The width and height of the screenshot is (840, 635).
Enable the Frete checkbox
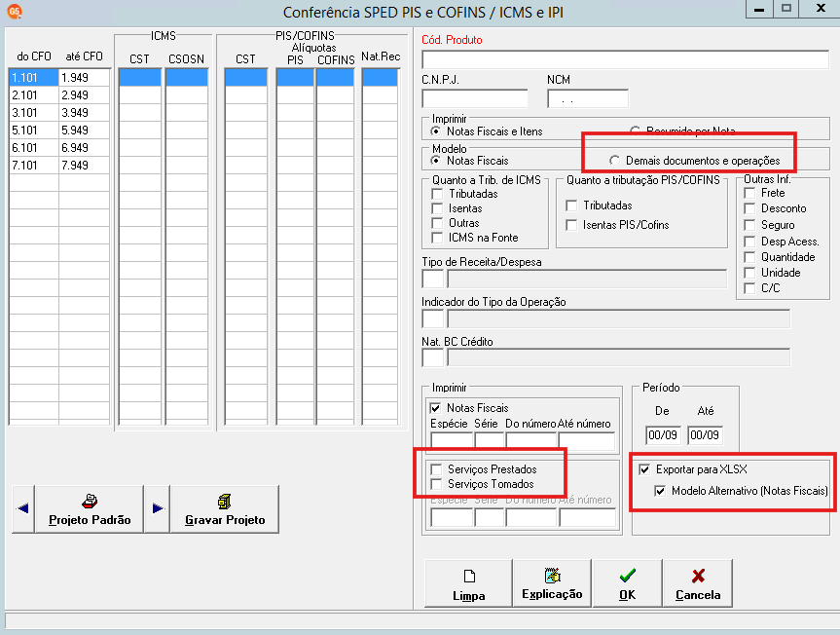750,193
